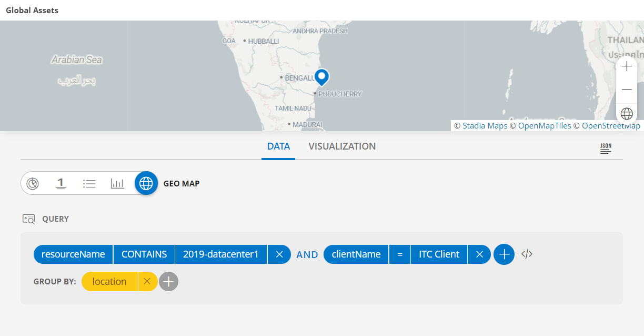Screen dimensions: 644x336
Task: Open the VISUALIZATION tab
Action: point(342,146)
